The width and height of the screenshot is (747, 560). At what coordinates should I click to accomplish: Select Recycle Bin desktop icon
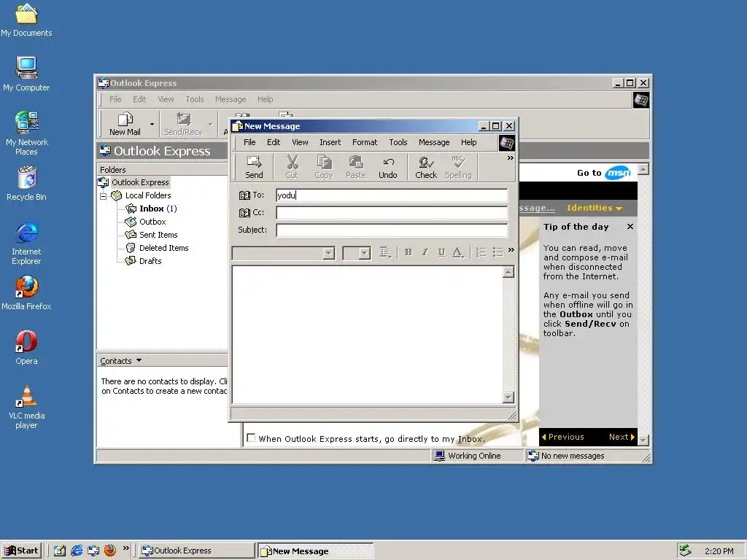pyautogui.click(x=26, y=183)
